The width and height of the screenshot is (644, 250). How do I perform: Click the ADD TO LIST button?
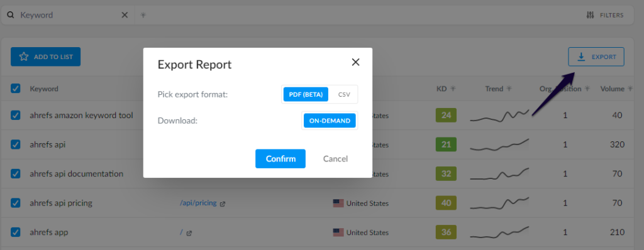tap(45, 57)
